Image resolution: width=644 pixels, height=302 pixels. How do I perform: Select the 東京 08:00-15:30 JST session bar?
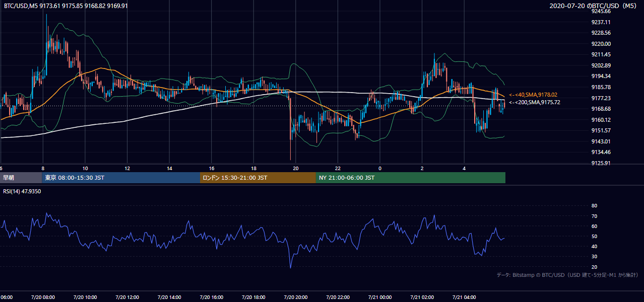point(121,178)
